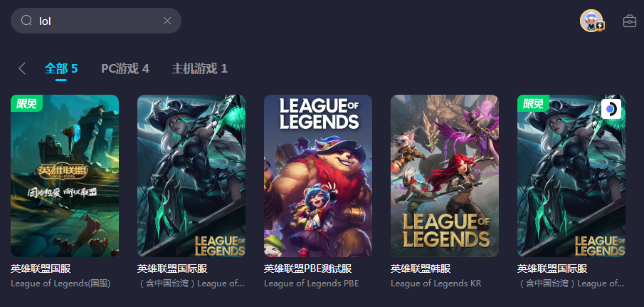Go back with the left chevron
The width and height of the screenshot is (644, 307).
[x=23, y=68]
